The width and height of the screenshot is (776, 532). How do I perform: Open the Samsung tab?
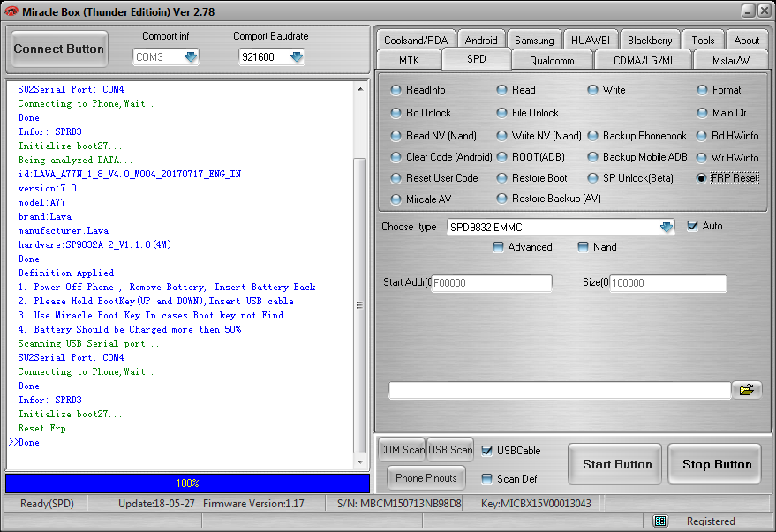(534, 40)
